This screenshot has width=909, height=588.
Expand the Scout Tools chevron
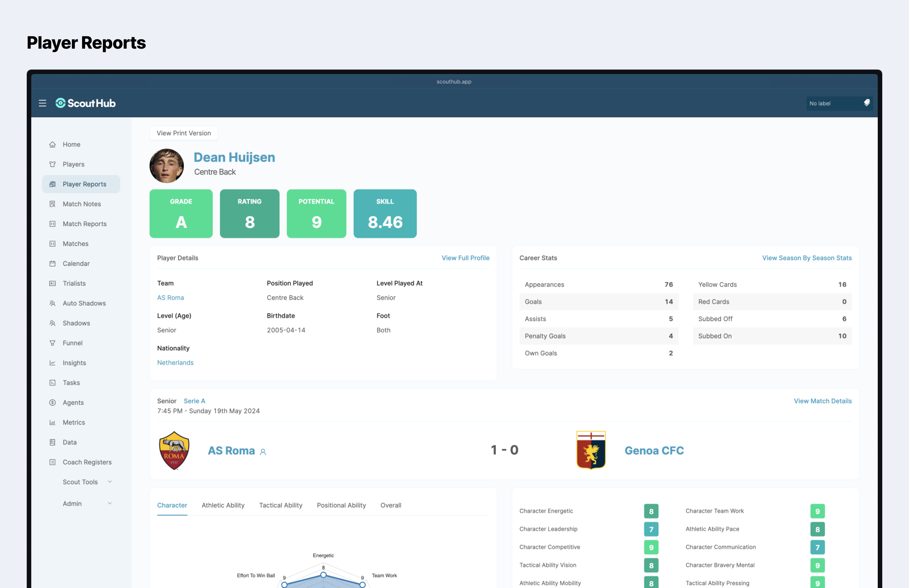tap(110, 482)
